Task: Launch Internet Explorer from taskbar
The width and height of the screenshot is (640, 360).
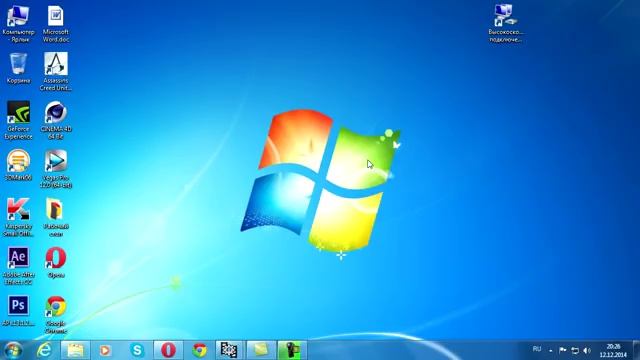Action: click(44, 350)
